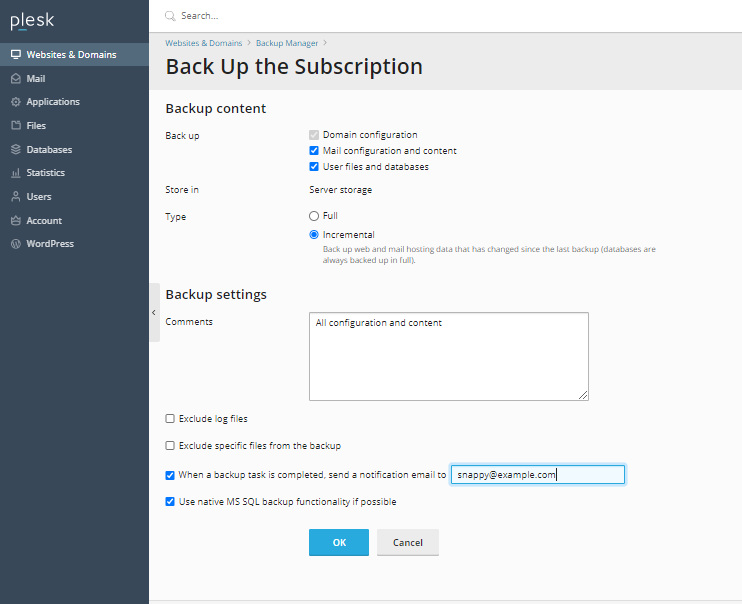
Task: Click the Users person icon
Action: [16, 197]
